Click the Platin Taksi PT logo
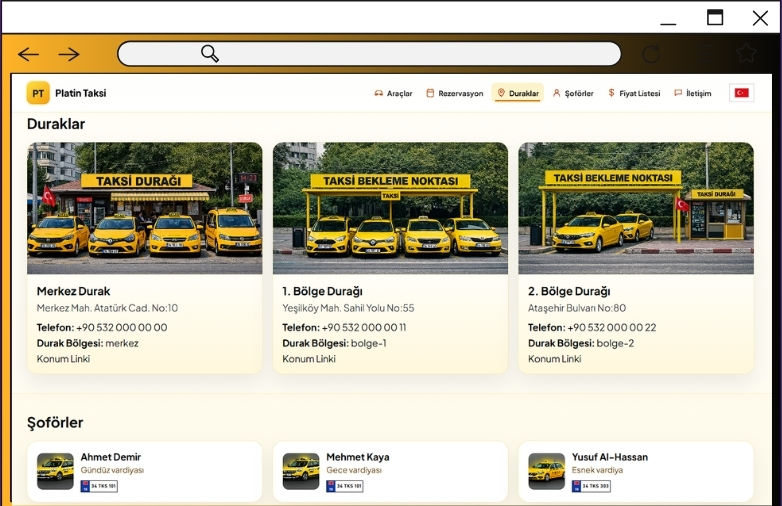This screenshot has height=506, width=782. point(38,93)
